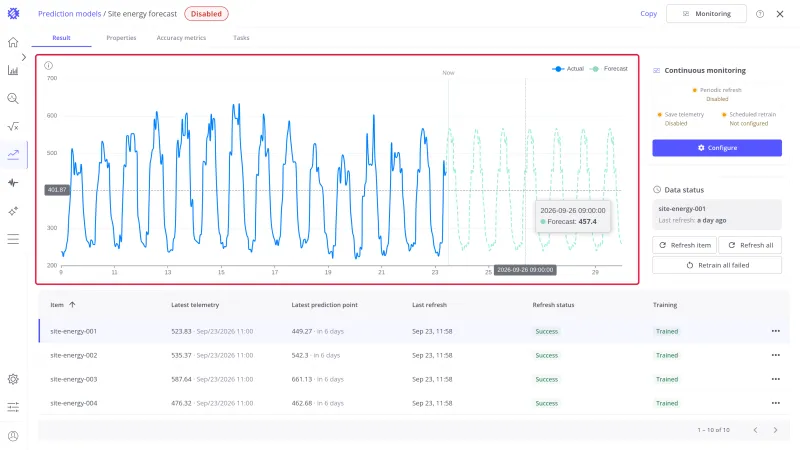This screenshot has height=450, width=800.
Task: Select the site-energy-002 table row
Action: tap(414, 355)
